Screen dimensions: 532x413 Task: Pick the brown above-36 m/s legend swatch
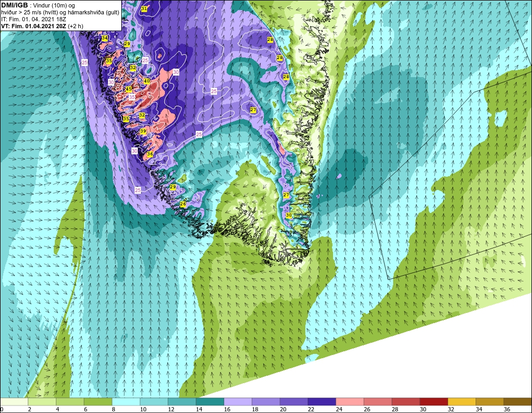point(518,402)
